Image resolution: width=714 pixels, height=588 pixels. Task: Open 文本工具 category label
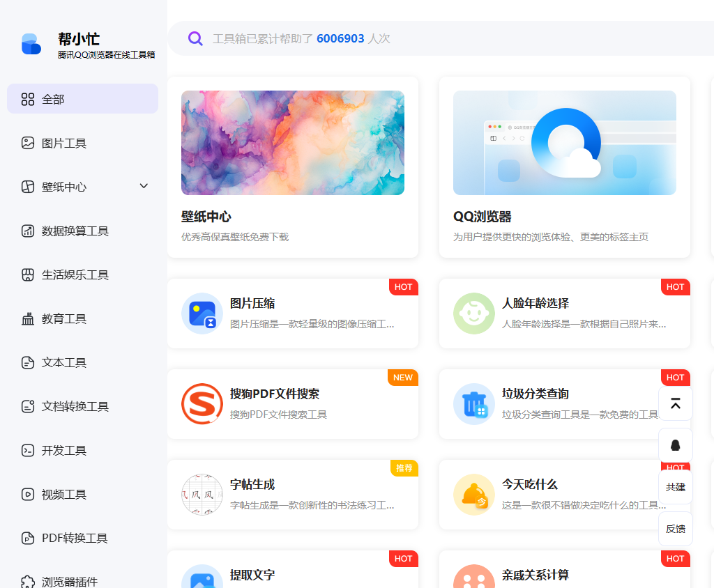(x=63, y=363)
